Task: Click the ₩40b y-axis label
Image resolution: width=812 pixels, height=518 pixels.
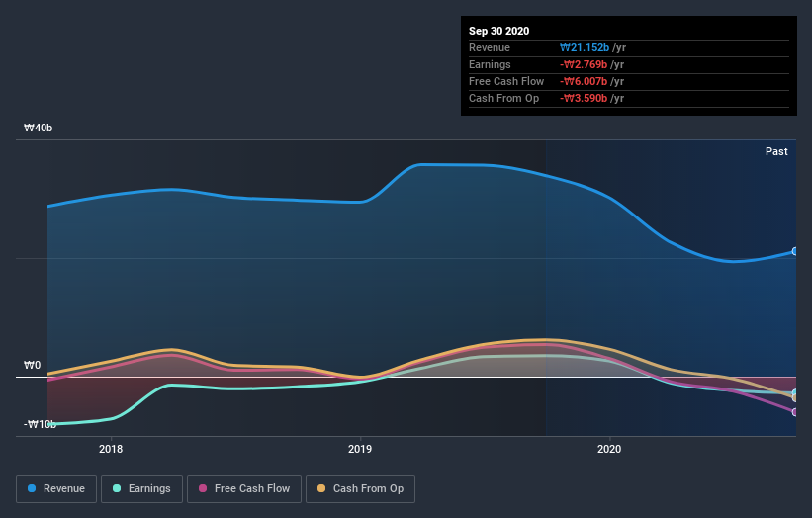Action: 38,128
